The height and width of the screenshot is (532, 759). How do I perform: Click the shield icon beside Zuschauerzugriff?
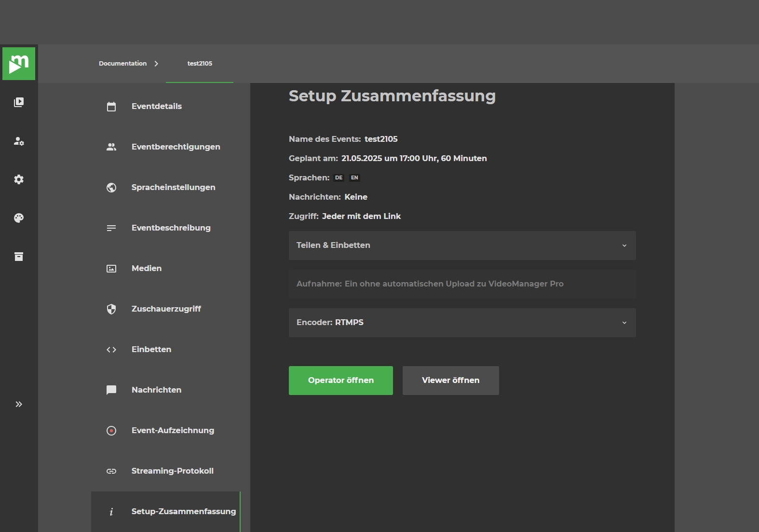pos(111,309)
